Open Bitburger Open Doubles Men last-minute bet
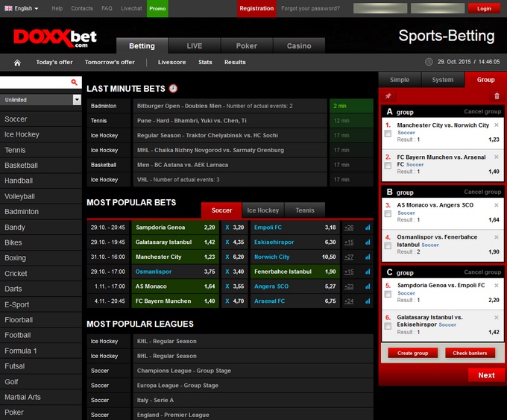Viewport: 507px width, 420px height. click(x=230, y=106)
